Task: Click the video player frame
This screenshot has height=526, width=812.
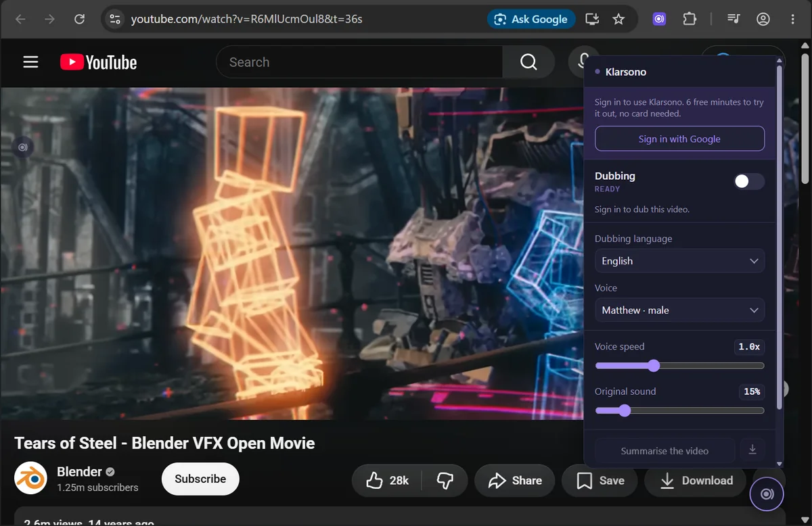Action: 291,254
